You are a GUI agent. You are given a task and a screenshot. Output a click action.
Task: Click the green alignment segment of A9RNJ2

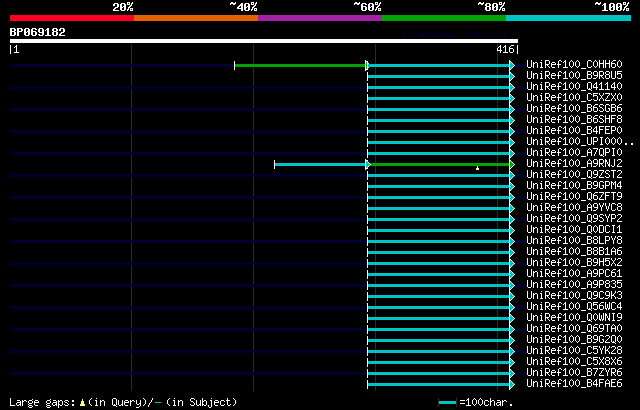440,164
